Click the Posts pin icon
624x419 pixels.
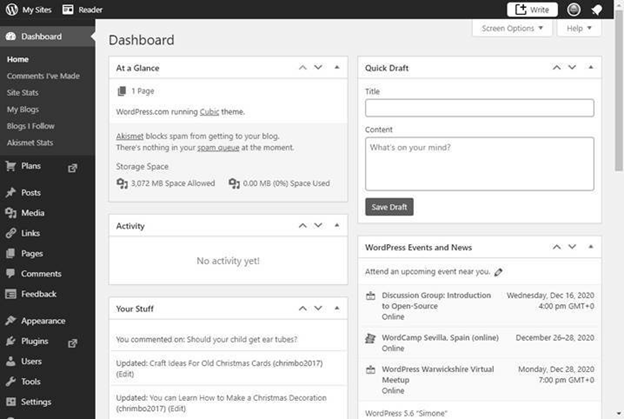click(x=11, y=193)
